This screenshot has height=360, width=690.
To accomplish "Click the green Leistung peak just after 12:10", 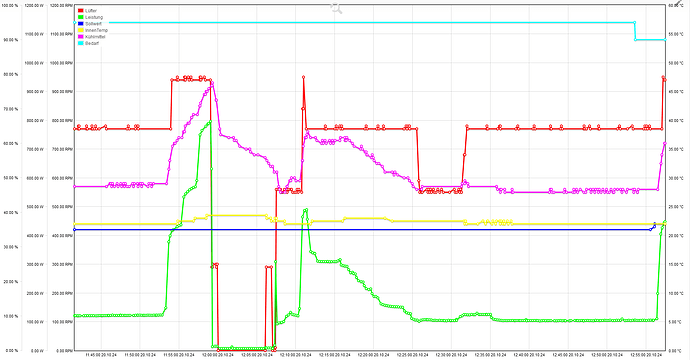I will tap(306, 210).
